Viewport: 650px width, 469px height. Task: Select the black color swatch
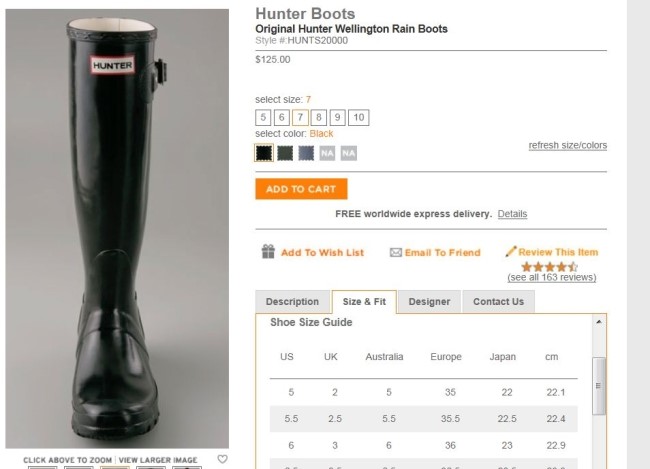tap(264, 153)
